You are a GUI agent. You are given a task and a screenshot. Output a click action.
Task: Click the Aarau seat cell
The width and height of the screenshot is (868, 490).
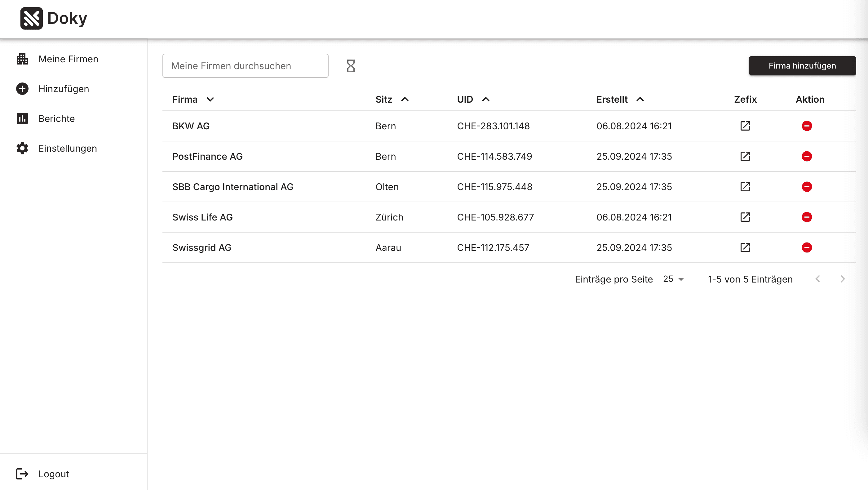[x=388, y=247]
